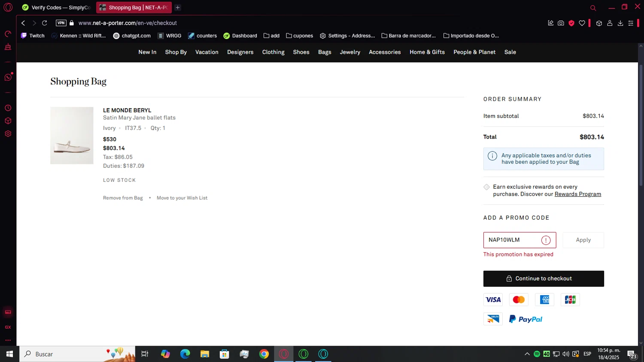Open the Jewelry menu
The width and height of the screenshot is (644, 362).
[350, 52]
